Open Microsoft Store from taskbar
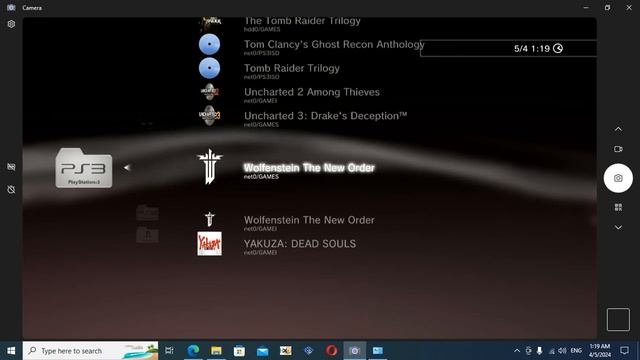This screenshot has height=360, width=640. pos(239,351)
